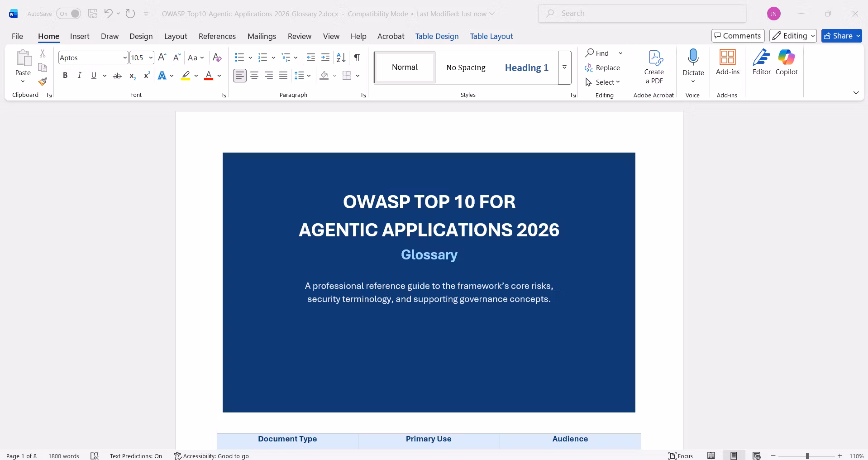Expand the numbering list dropdown arrow

point(273,57)
